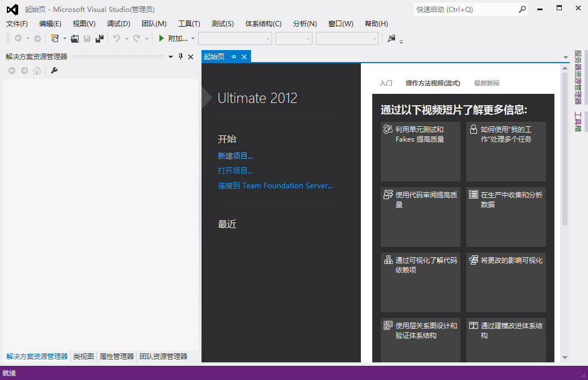Screen dimensions: 588x380
Task: Click the Undo toolbar icon
Action: pos(117,38)
